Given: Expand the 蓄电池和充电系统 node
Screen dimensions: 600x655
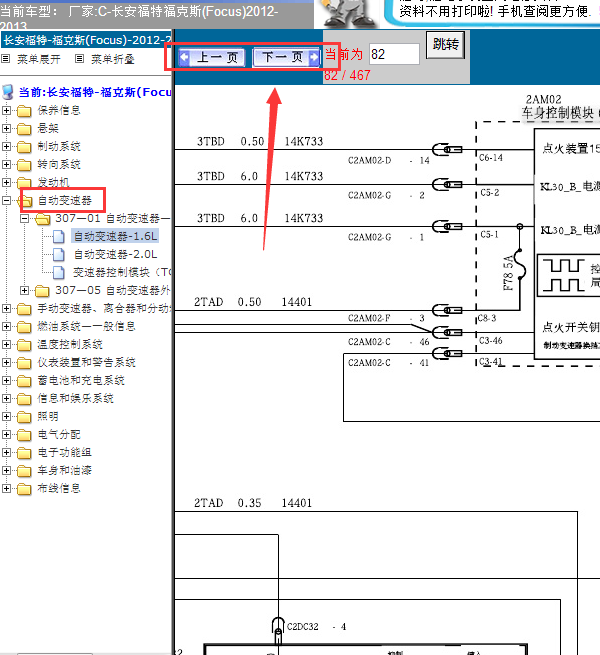Looking at the screenshot, I should point(6,381).
